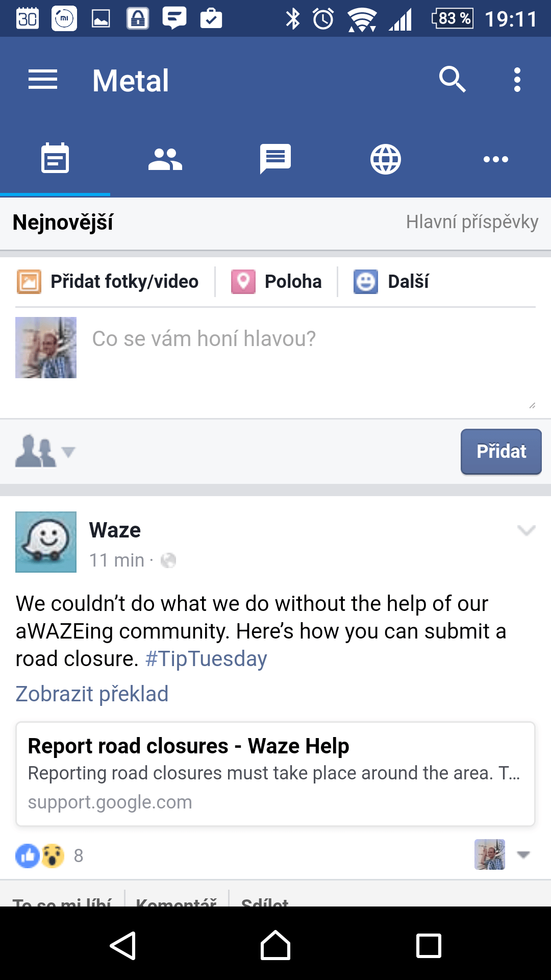Open the three-dot overflow menu
Image resolution: width=551 pixels, height=980 pixels.
point(517,80)
